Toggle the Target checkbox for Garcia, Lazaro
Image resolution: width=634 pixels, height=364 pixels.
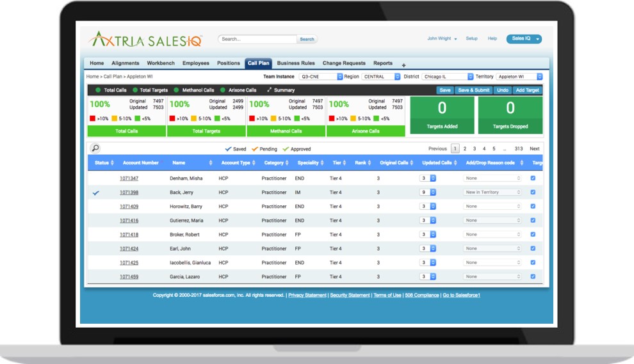tap(533, 277)
